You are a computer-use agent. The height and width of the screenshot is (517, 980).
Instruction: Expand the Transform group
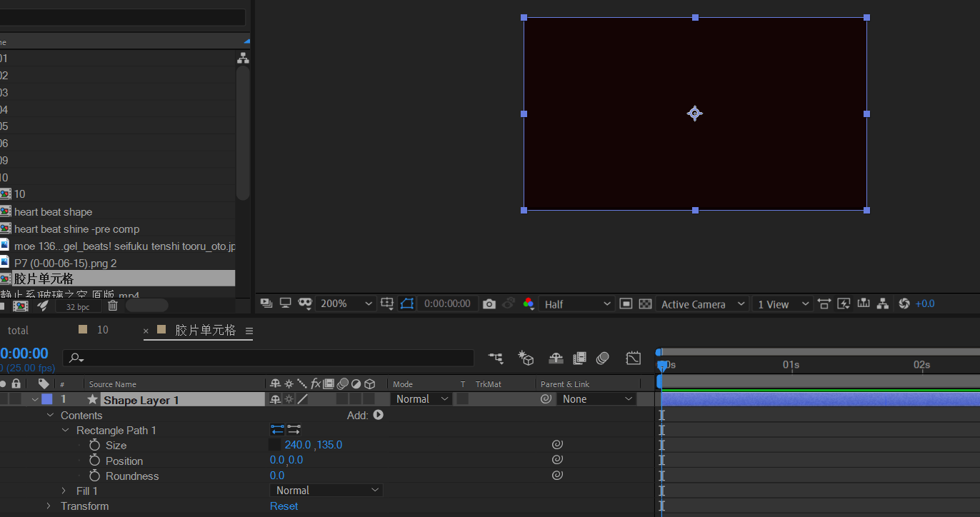click(49, 506)
